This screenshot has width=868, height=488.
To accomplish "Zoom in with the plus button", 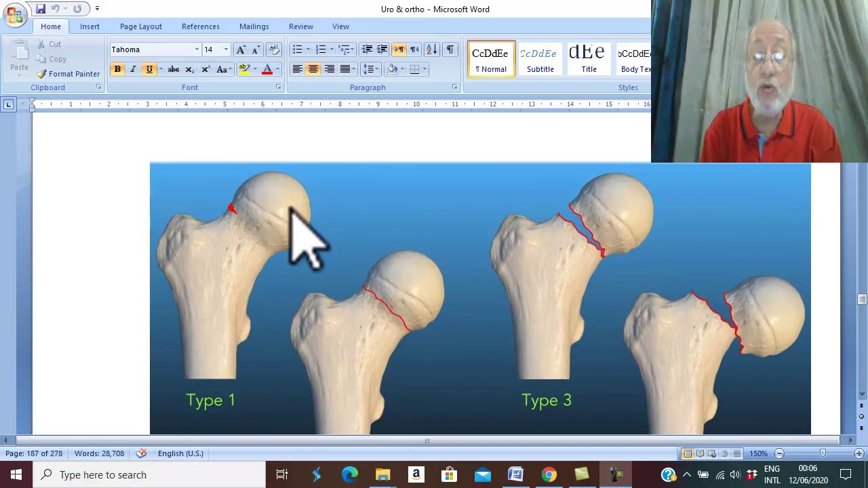I will (859, 453).
